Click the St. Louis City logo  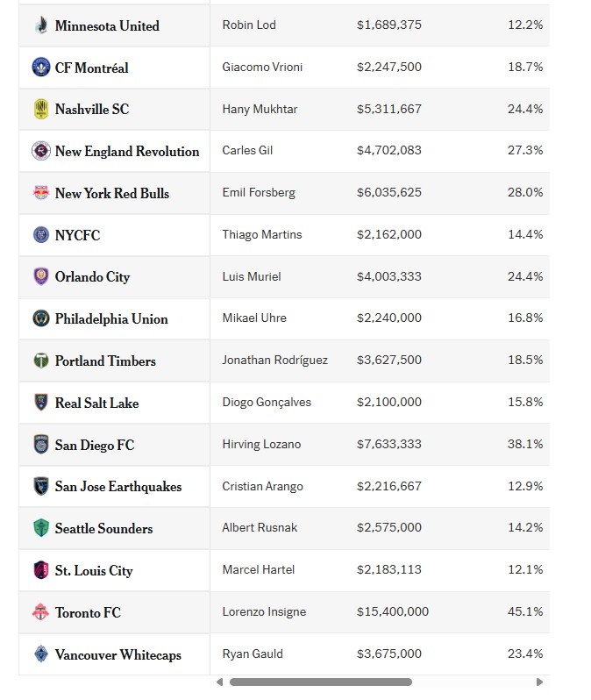coord(40,570)
